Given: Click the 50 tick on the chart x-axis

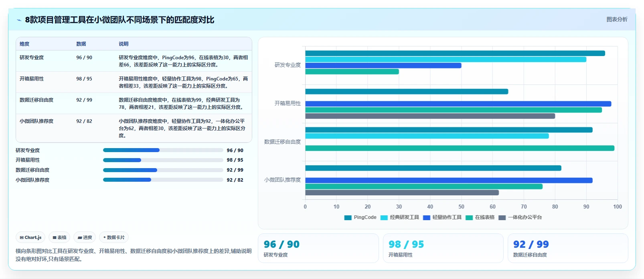Looking at the screenshot, I should tap(461, 207).
